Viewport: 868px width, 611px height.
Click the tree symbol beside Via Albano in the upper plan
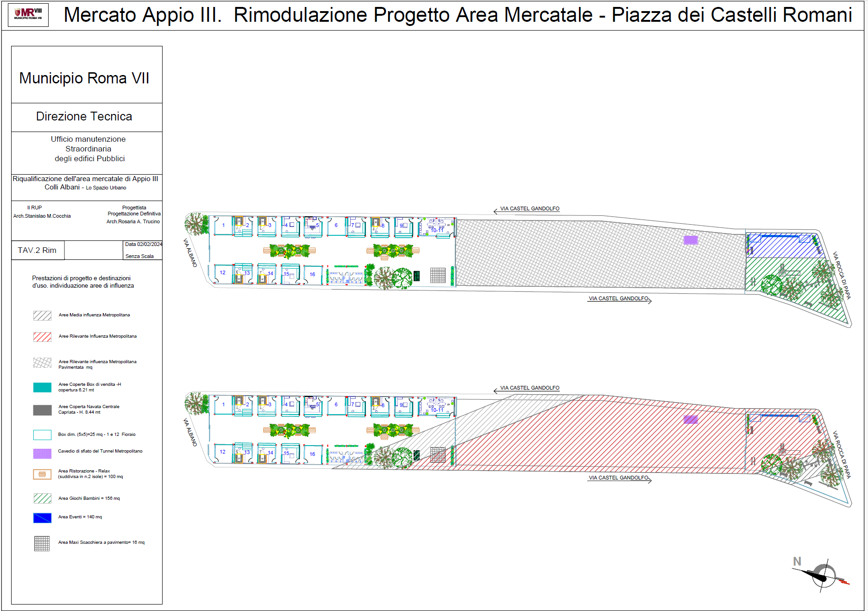click(196, 224)
